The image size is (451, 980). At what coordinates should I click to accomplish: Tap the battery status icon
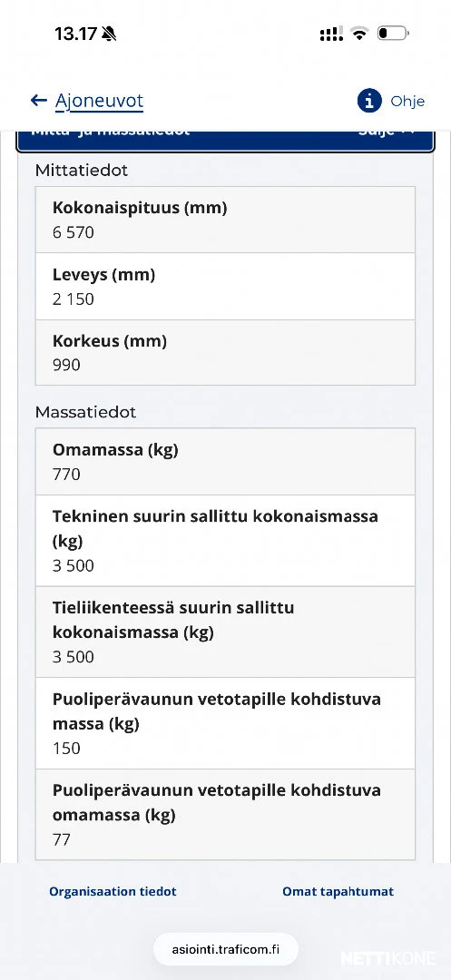pyautogui.click(x=392, y=34)
